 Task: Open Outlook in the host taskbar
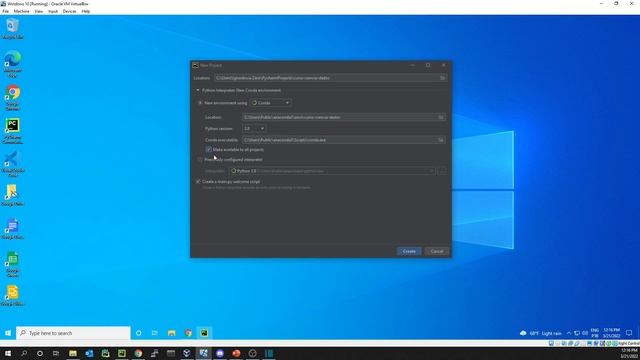click(89, 353)
